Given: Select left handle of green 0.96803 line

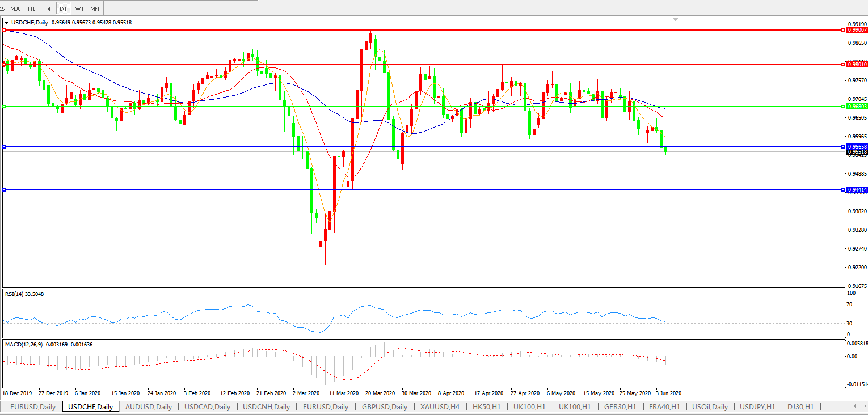Looking at the screenshot, I should (4, 107).
